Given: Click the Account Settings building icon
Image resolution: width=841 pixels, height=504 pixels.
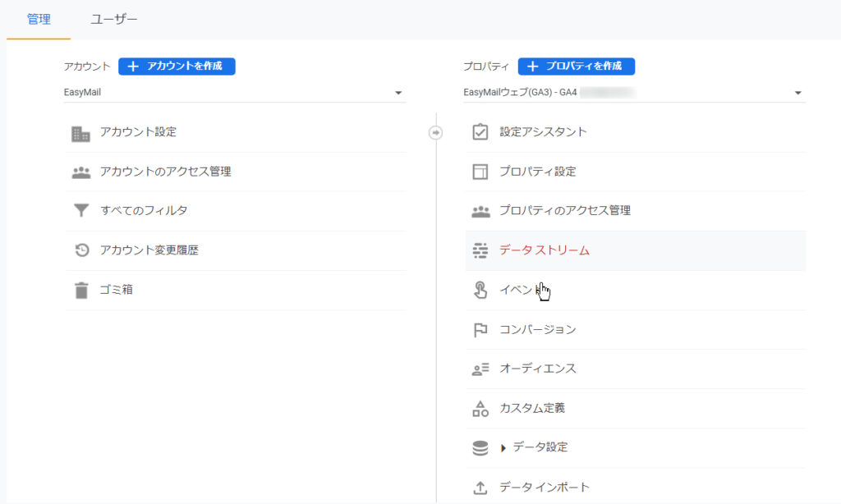Looking at the screenshot, I should click(80, 133).
